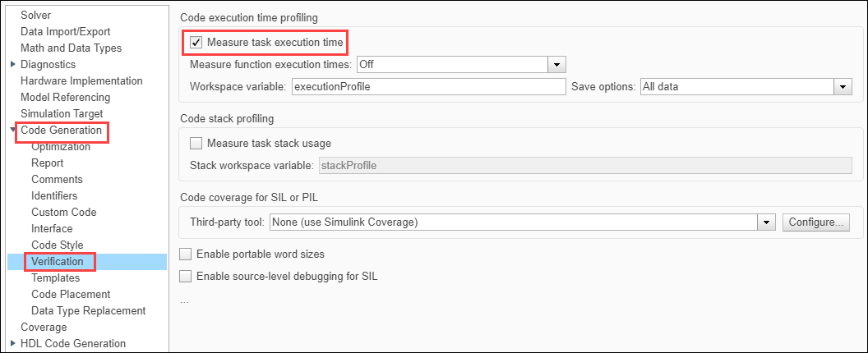Select the Code Style page
This screenshot has height=353, width=868.
(x=58, y=245)
